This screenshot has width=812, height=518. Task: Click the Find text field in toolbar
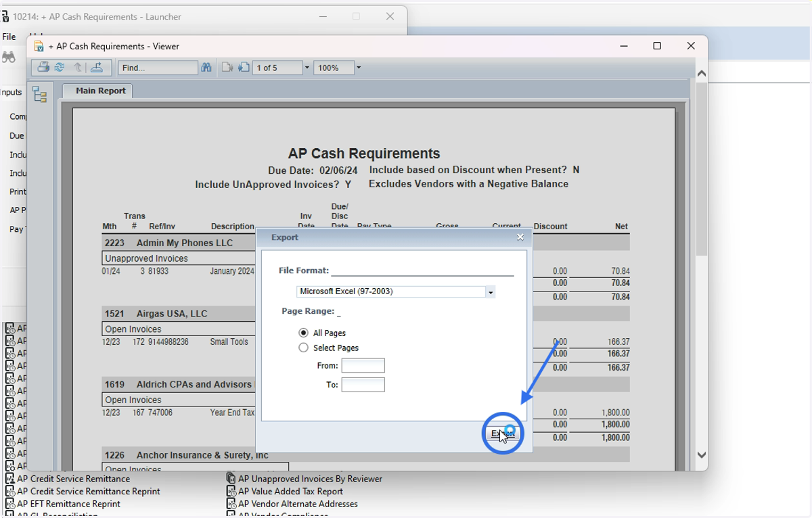click(x=158, y=68)
